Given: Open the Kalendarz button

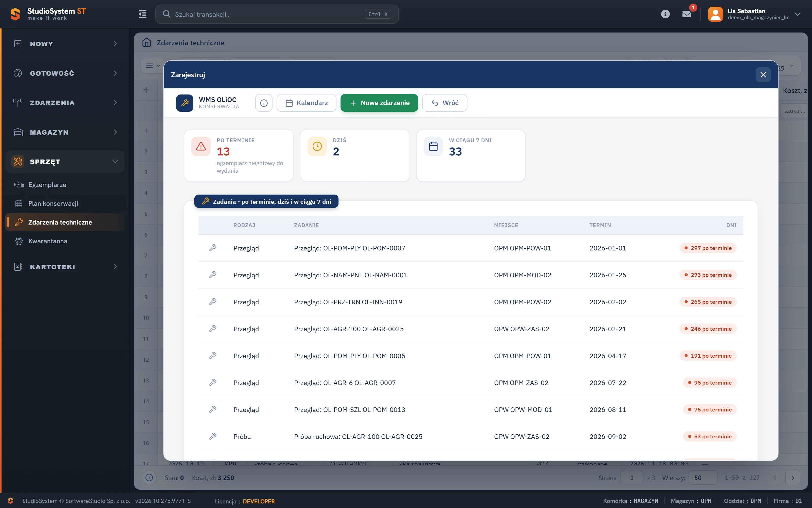Looking at the screenshot, I should pos(306,103).
